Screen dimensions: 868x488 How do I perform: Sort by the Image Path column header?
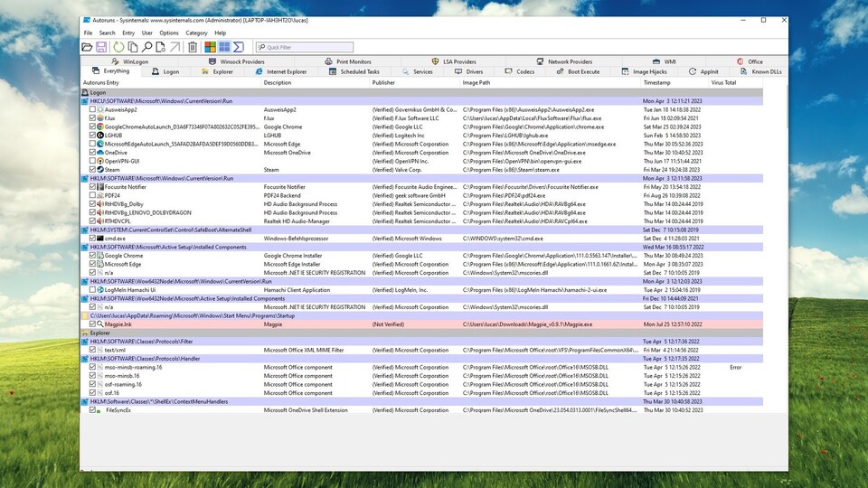point(551,82)
